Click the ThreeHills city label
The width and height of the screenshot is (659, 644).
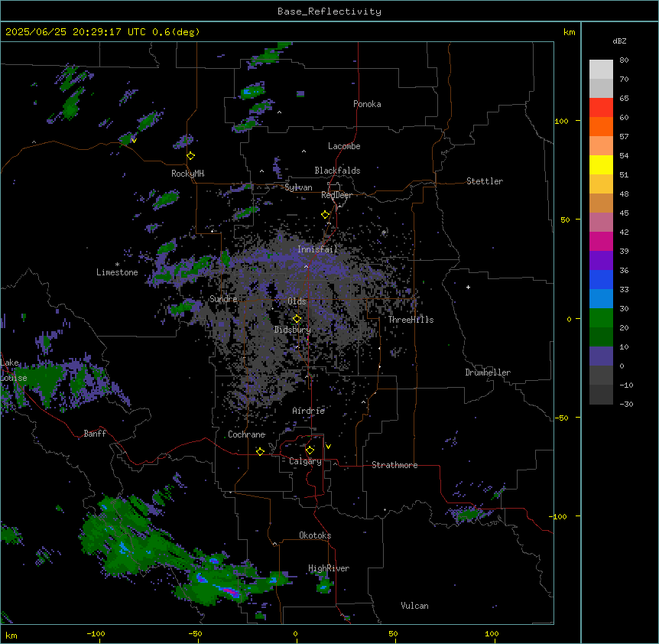[411, 320]
